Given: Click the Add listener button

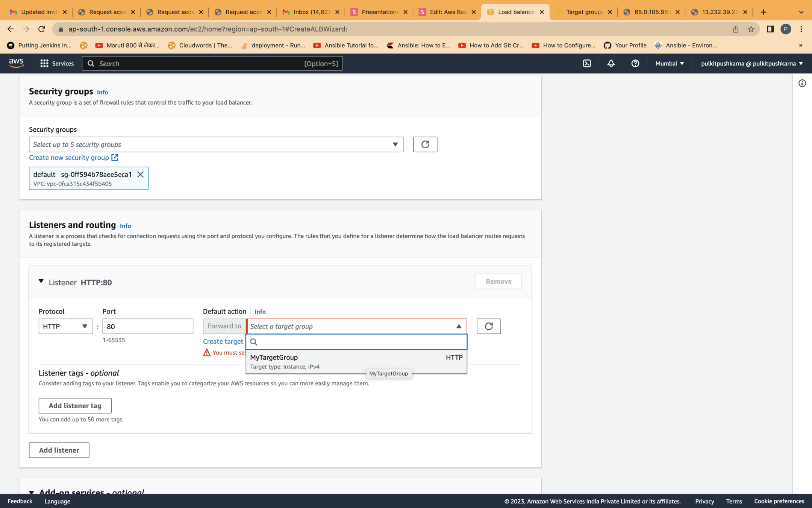Looking at the screenshot, I should click(59, 450).
